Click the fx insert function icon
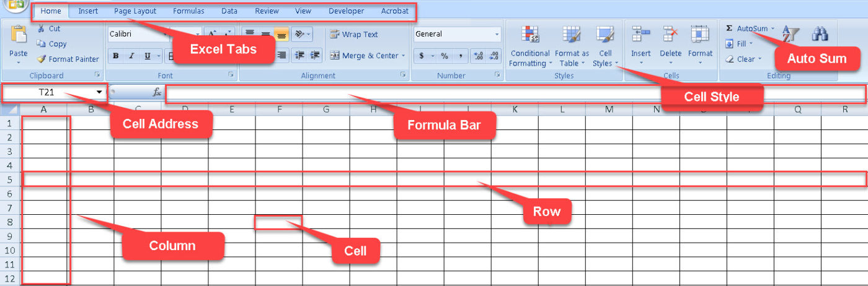Image resolution: width=868 pixels, height=286 pixels. point(157,92)
